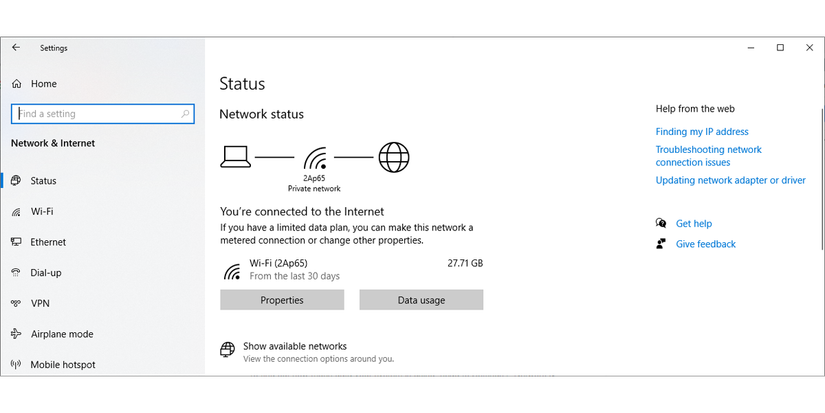This screenshot has height=413, width=825.
Task: Open Wi-Fi Properties button
Action: pyautogui.click(x=282, y=300)
